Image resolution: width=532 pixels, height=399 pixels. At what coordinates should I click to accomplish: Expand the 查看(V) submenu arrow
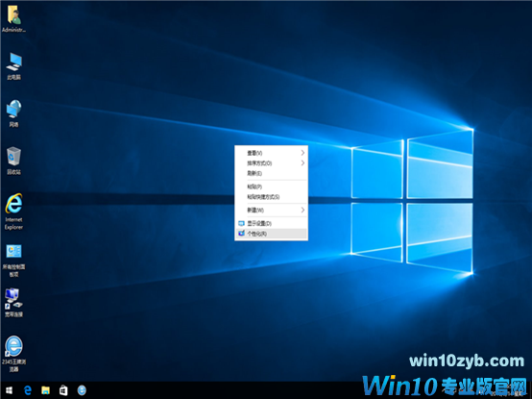click(x=302, y=153)
